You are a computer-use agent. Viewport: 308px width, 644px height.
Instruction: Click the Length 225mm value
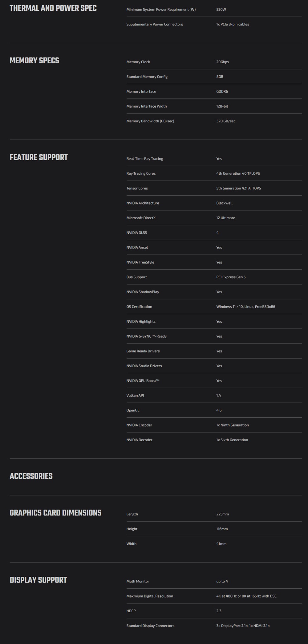click(x=222, y=514)
